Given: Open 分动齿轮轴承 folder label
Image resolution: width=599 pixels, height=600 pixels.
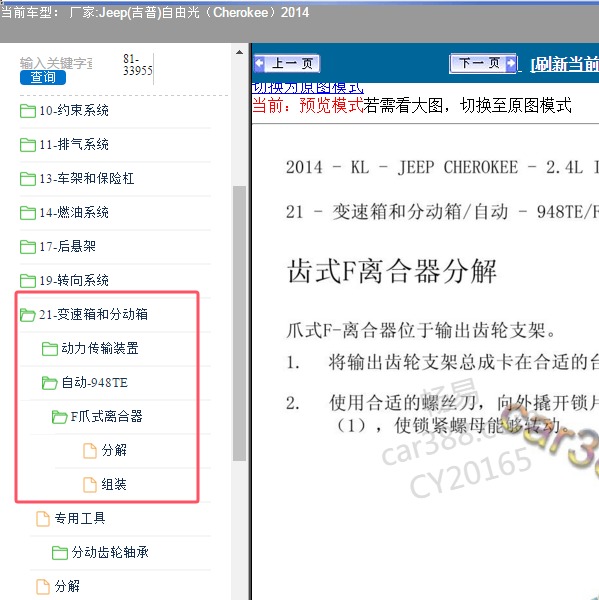Looking at the screenshot, I should point(110,553).
